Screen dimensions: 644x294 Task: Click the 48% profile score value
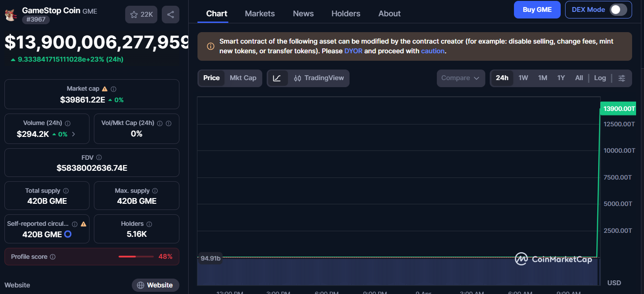pyautogui.click(x=165, y=257)
